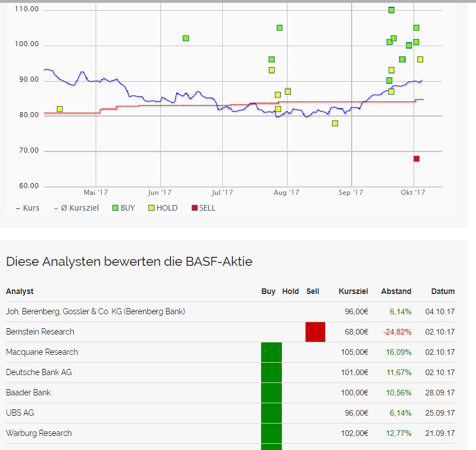Toggle the Kurs series in the chart legend
Image resolution: width=476 pixels, height=450 pixels.
click(x=28, y=208)
